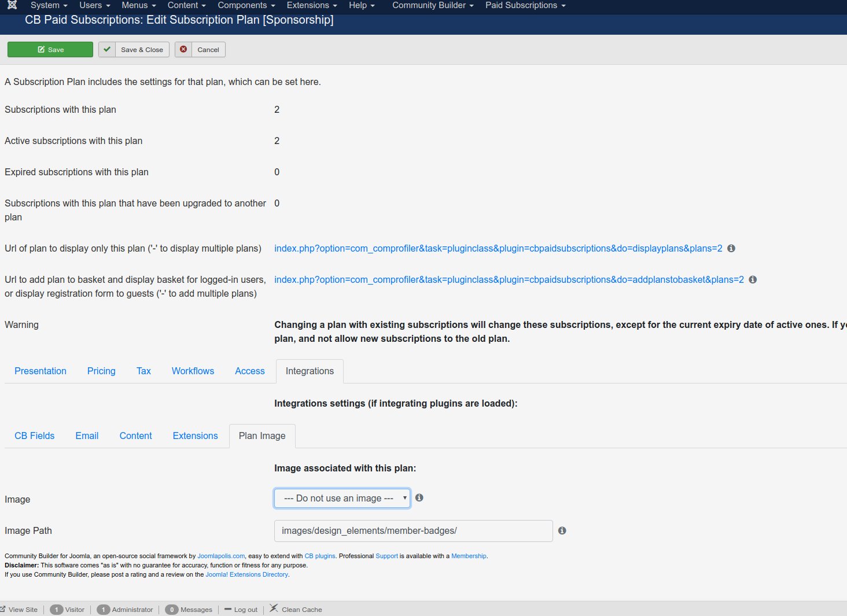Open the Membership link in footer
847x616 pixels.
pyautogui.click(x=469, y=556)
